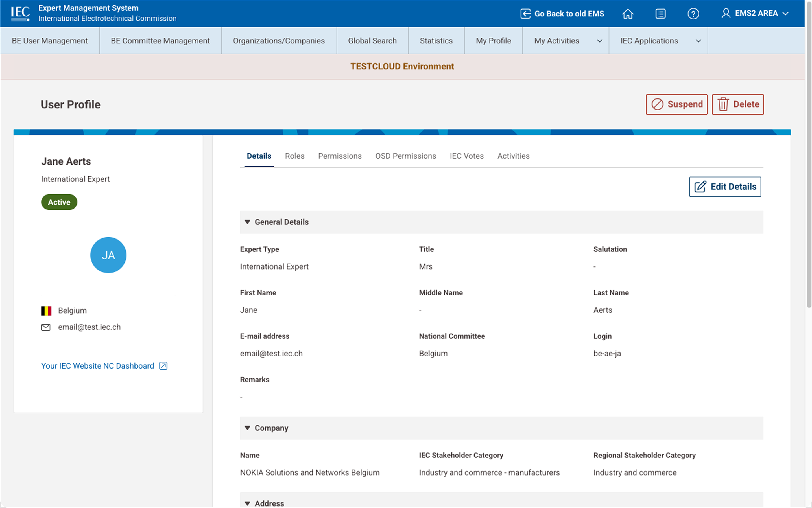The image size is (812, 508).
Task: Click the envelope email icon in sidebar
Action: coord(46,327)
